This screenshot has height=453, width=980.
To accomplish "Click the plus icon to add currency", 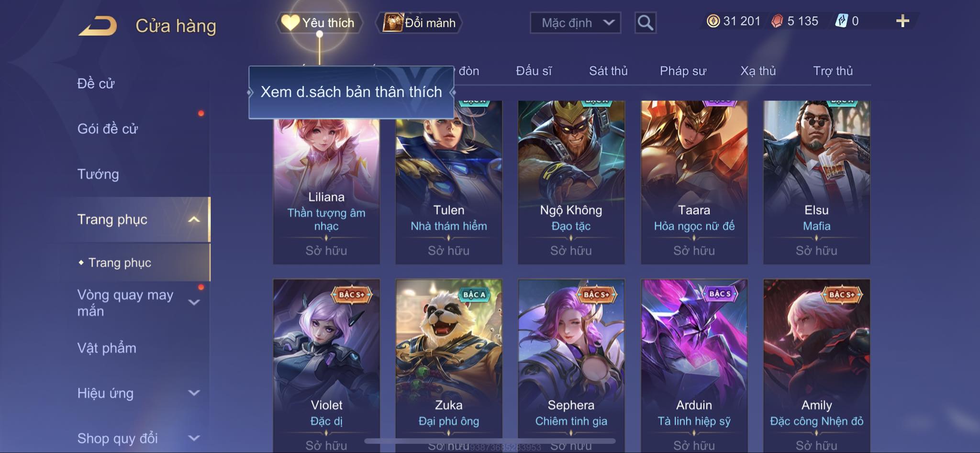I will [902, 21].
